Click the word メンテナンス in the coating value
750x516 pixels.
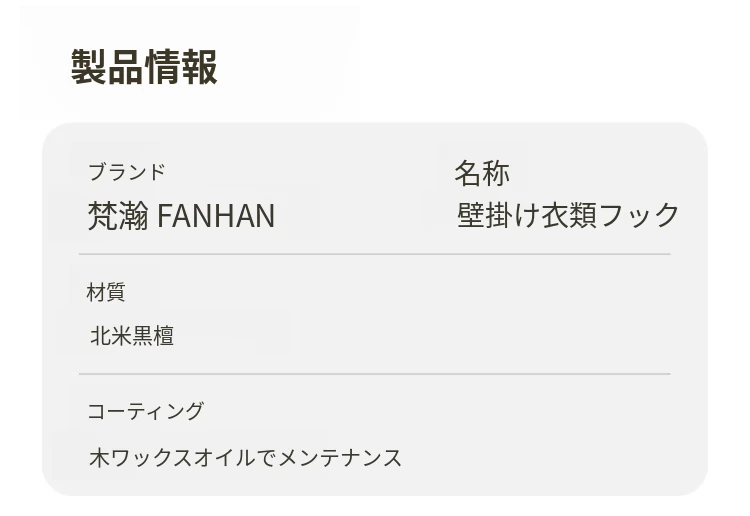pyautogui.click(x=339, y=458)
